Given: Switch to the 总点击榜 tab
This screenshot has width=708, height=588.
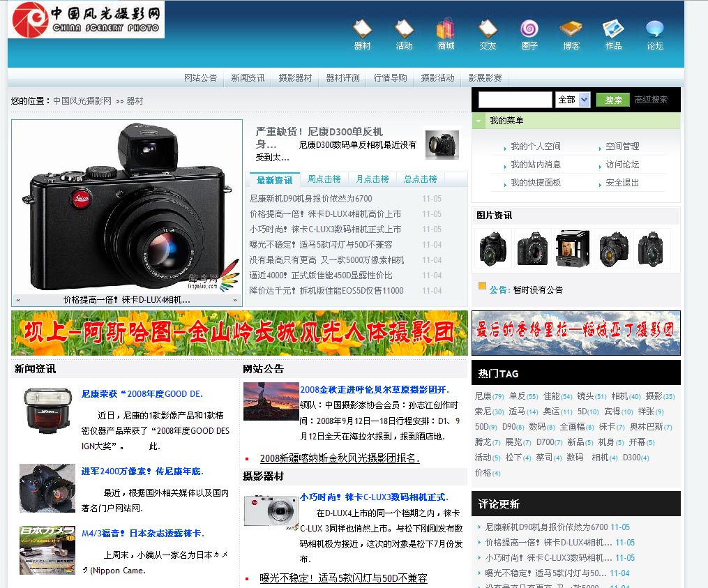Looking at the screenshot, I should click(x=421, y=179).
